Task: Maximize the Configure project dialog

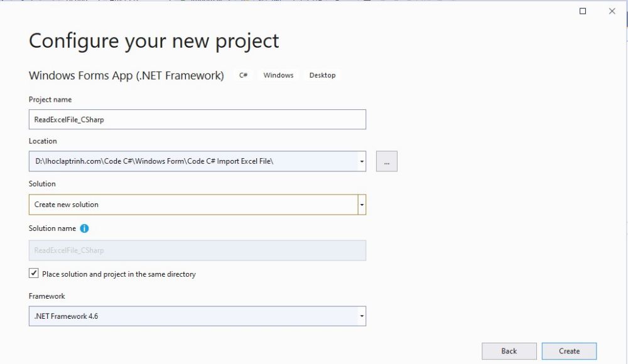Action: [583, 11]
